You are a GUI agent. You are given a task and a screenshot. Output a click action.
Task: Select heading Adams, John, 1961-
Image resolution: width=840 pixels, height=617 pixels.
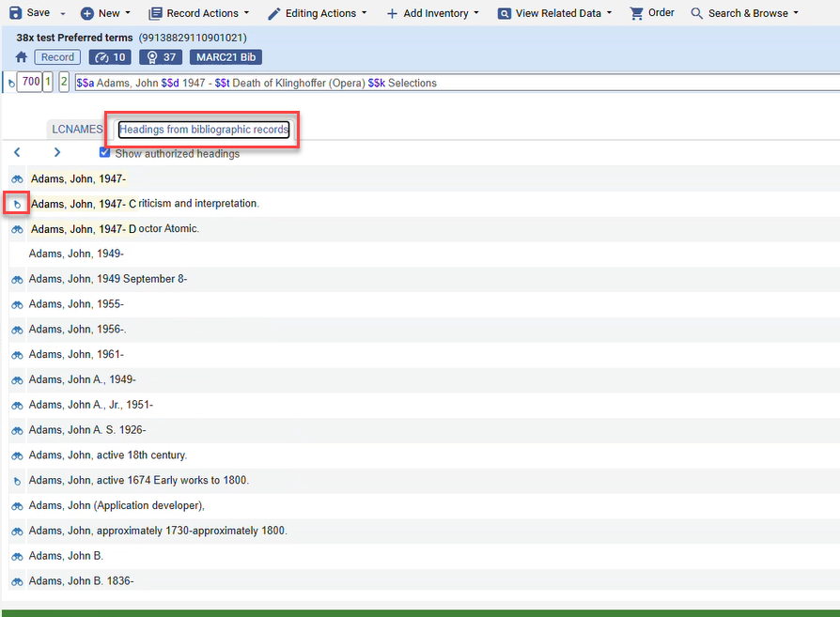point(76,354)
